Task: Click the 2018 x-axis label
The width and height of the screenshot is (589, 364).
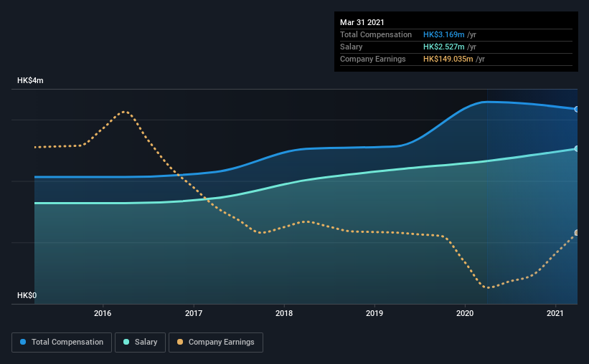Action: point(284,313)
